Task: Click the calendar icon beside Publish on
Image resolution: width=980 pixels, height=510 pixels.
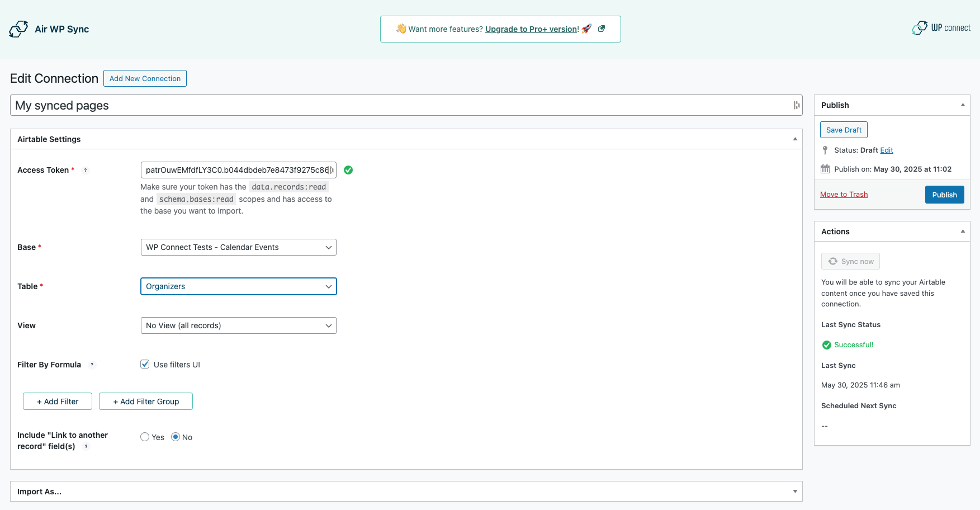Action: 825,169
